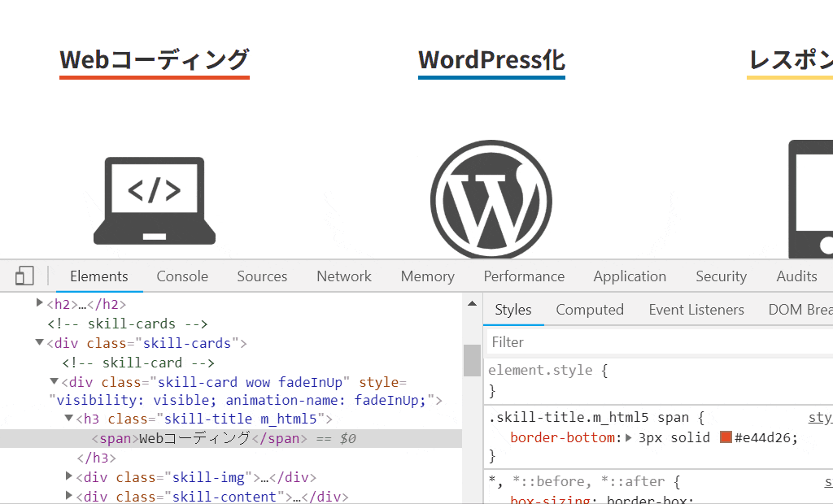Expand the skill-content div node
This screenshot has width=833, height=504.
pos(69,496)
